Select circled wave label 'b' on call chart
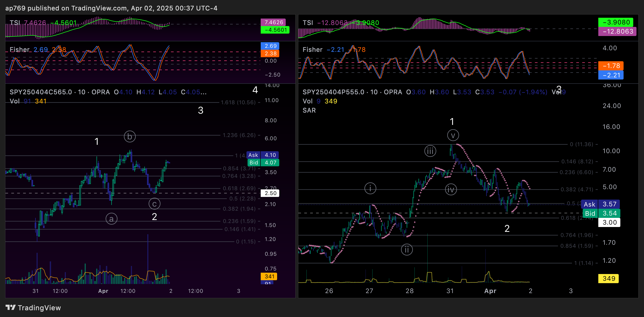This screenshot has width=644, height=317. 130,136
